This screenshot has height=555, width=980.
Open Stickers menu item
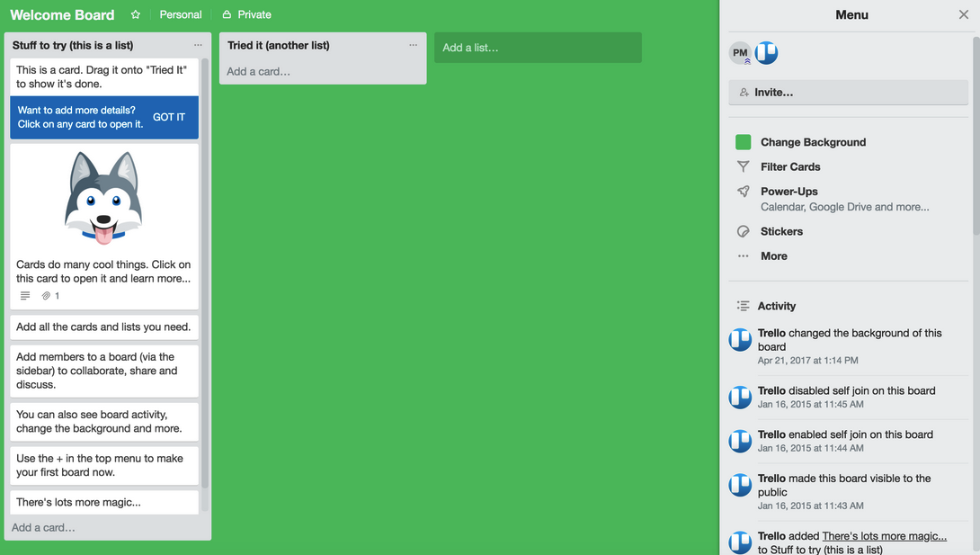pyautogui.click(x=781, y=231)
